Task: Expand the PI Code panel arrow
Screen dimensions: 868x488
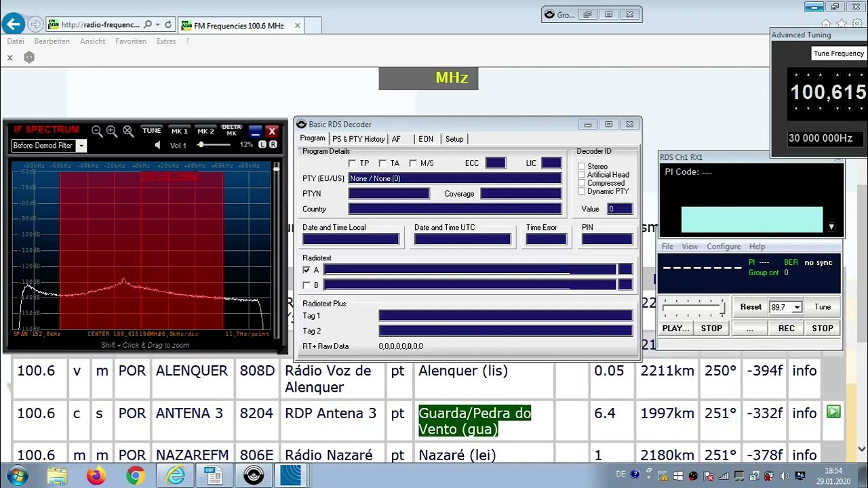Action: point(831,227)
